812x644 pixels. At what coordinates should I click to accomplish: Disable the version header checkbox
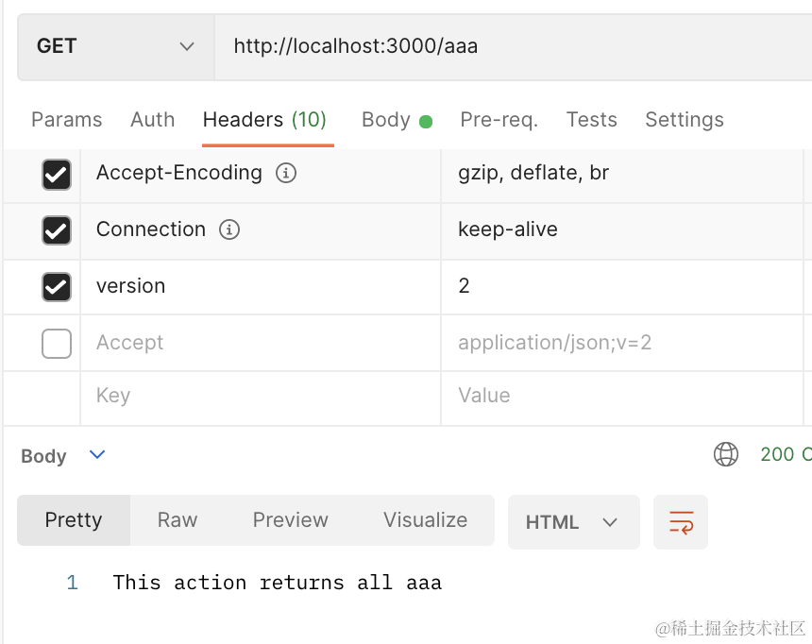[57, 287]
